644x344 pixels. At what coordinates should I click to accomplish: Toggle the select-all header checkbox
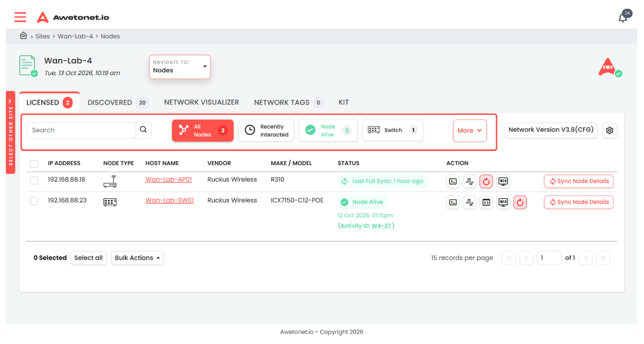(34, 164)
